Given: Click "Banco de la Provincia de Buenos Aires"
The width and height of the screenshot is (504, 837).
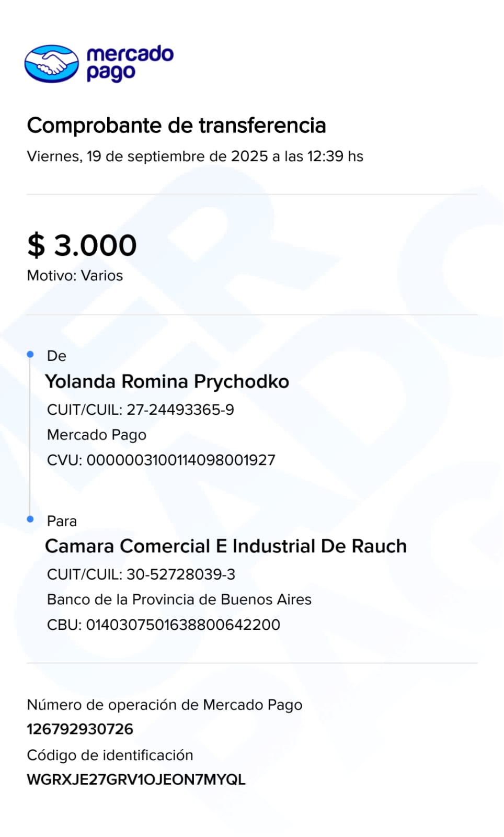Looking at the screenshot, I should click(x=179, y=600).
